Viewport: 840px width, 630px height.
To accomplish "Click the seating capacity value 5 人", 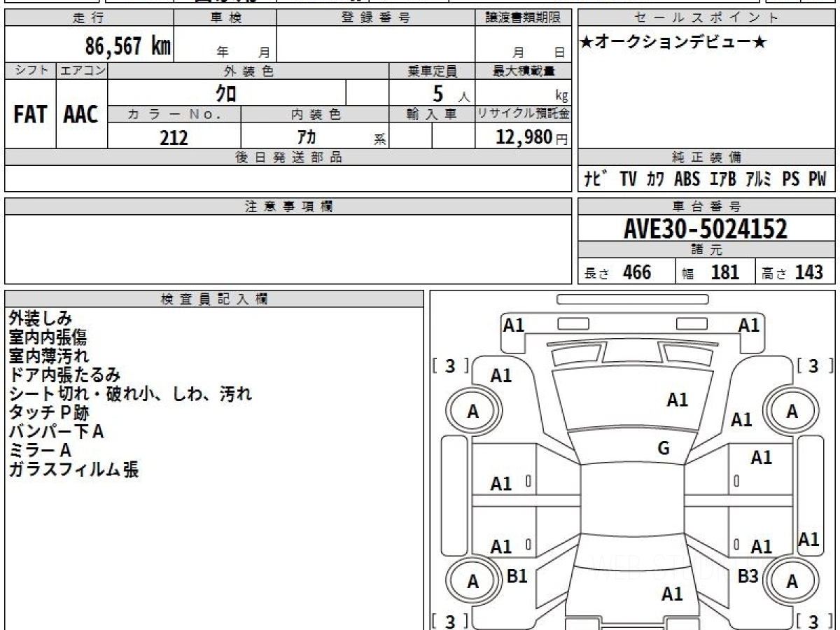I will click(x=451, y=94).
